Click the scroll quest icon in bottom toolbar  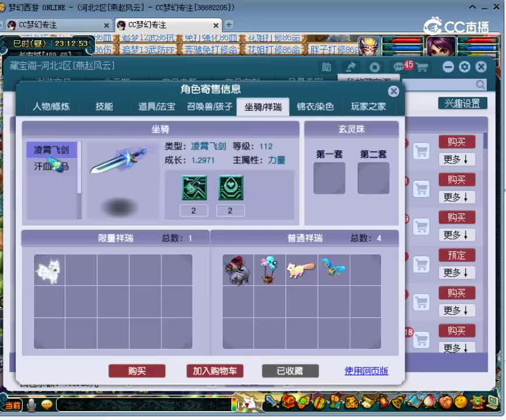367,402
